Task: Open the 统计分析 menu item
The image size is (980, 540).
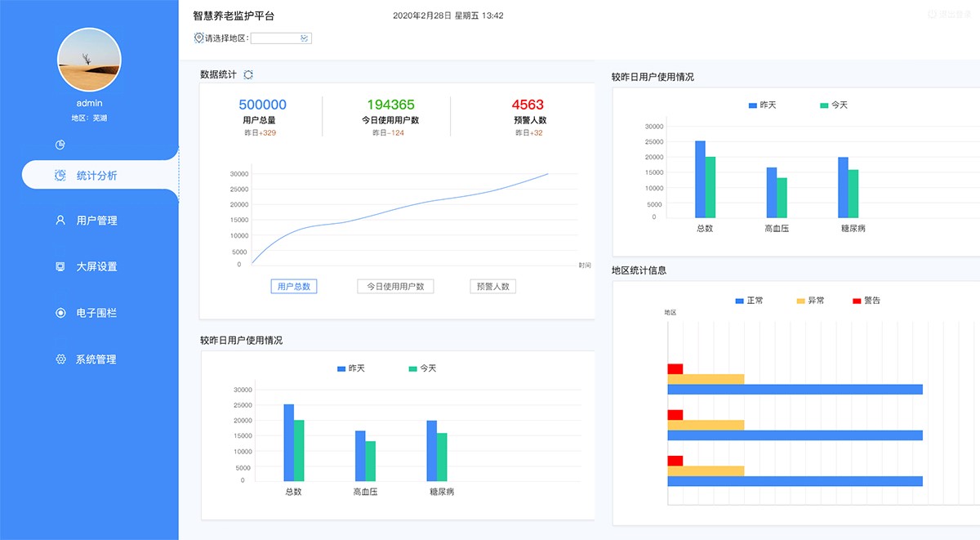Action: [96, 176]
